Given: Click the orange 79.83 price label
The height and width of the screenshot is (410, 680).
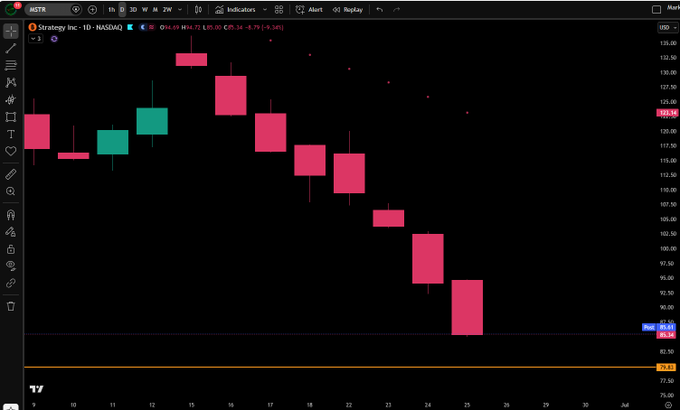Looking at the screenshot, I should (x=666, y=367).
